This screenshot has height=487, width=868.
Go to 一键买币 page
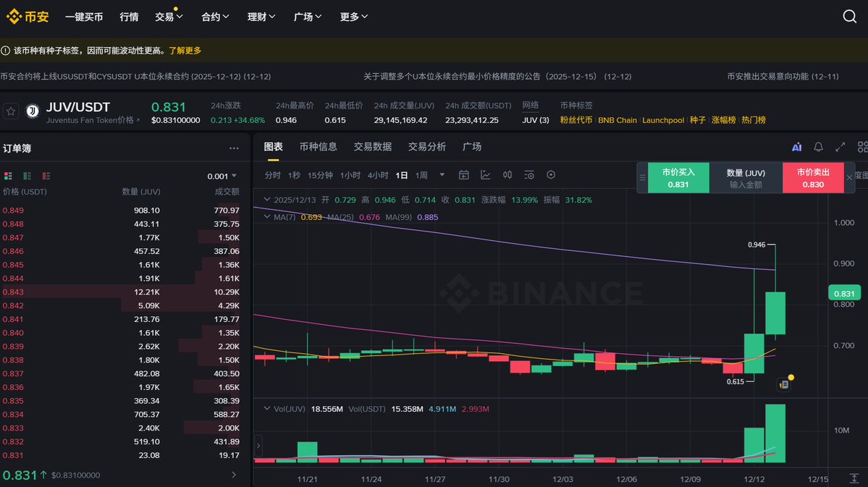(84, 17)
